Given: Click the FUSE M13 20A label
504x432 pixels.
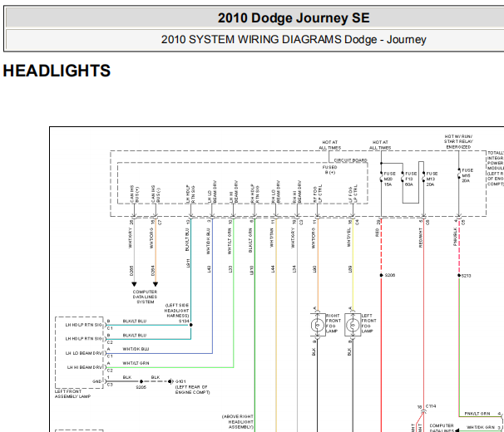Looking at the screenshot, I should [x=432, y=179].
